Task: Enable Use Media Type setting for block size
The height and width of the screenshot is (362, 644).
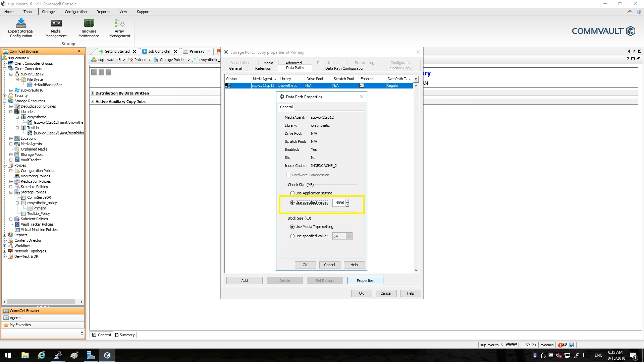Action: 292,227
